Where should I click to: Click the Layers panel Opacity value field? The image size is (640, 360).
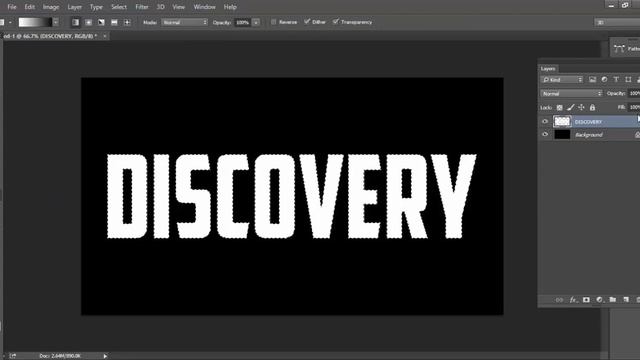point(634,93)
